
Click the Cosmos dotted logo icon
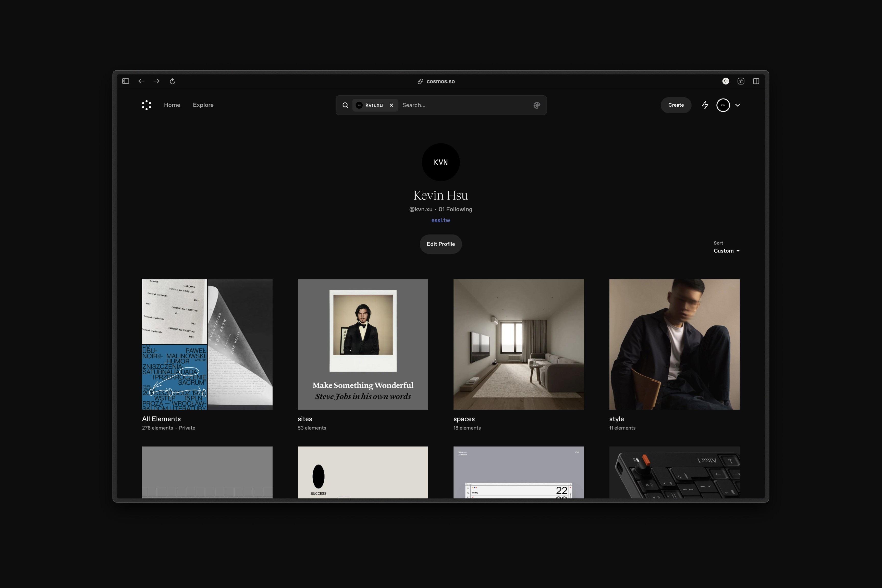pos(146,105)
